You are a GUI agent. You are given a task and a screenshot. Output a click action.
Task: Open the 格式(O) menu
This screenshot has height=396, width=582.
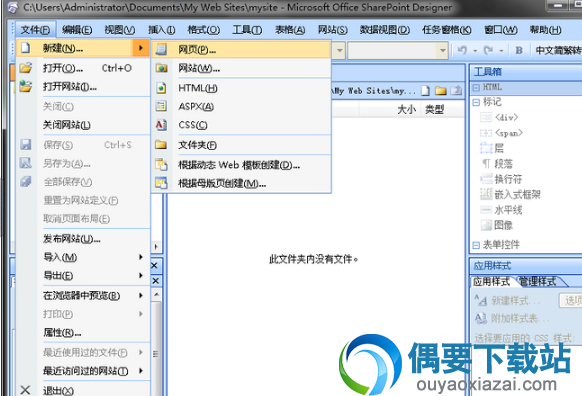[x=203, y=30]
